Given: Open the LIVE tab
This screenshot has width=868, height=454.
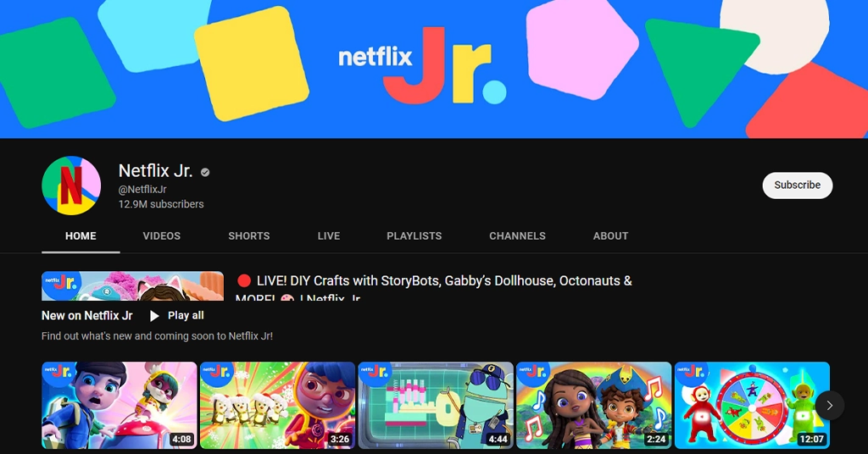Looking at the screenshot, I should (329, 236).
